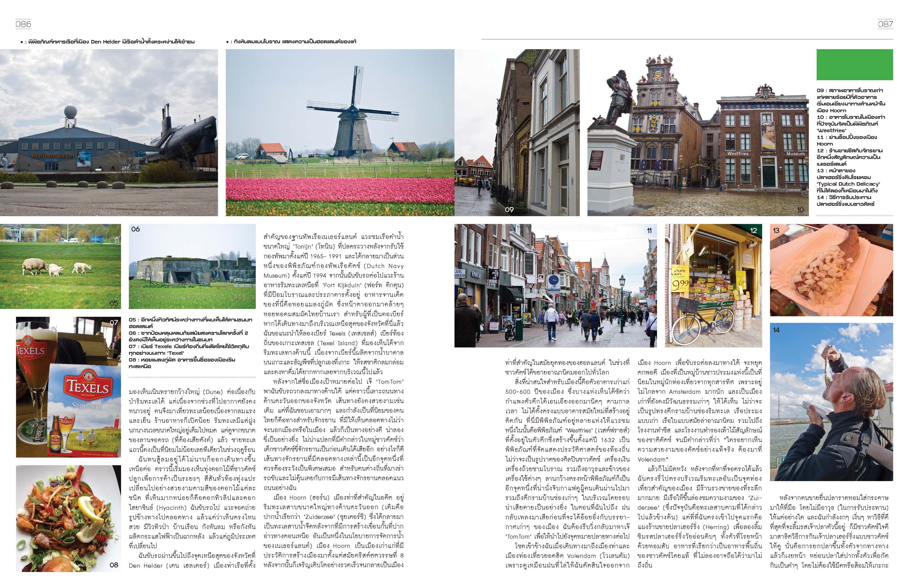The height and width of the screenshot is (588, 909).
Task: Click the windmill and tulip field photo
Action: [340, 133]
